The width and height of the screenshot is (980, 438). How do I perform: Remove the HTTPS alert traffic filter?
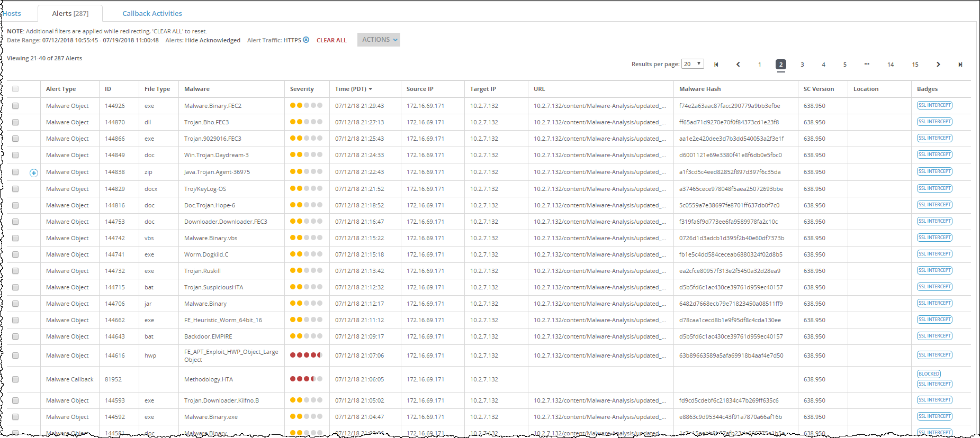click(306, 40)
